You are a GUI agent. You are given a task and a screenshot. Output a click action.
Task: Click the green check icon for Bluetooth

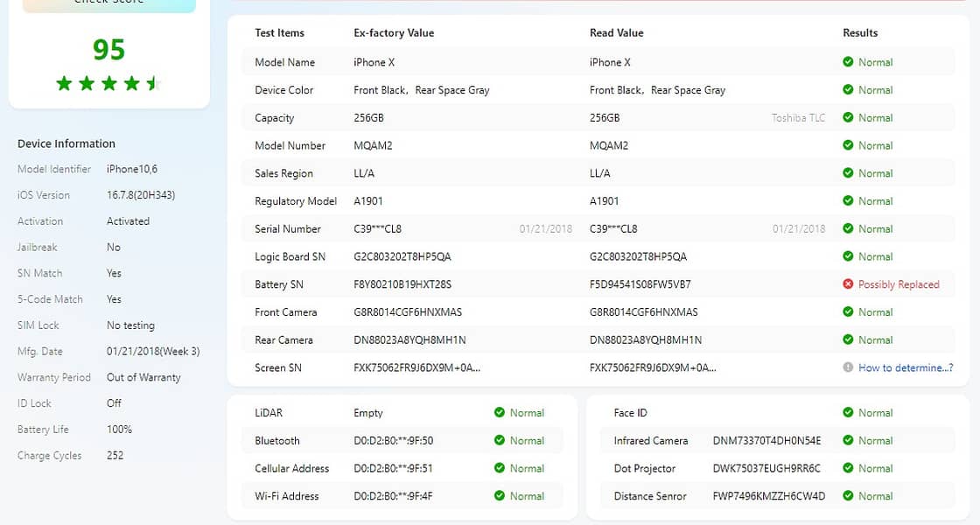click(x=500, y=440)
